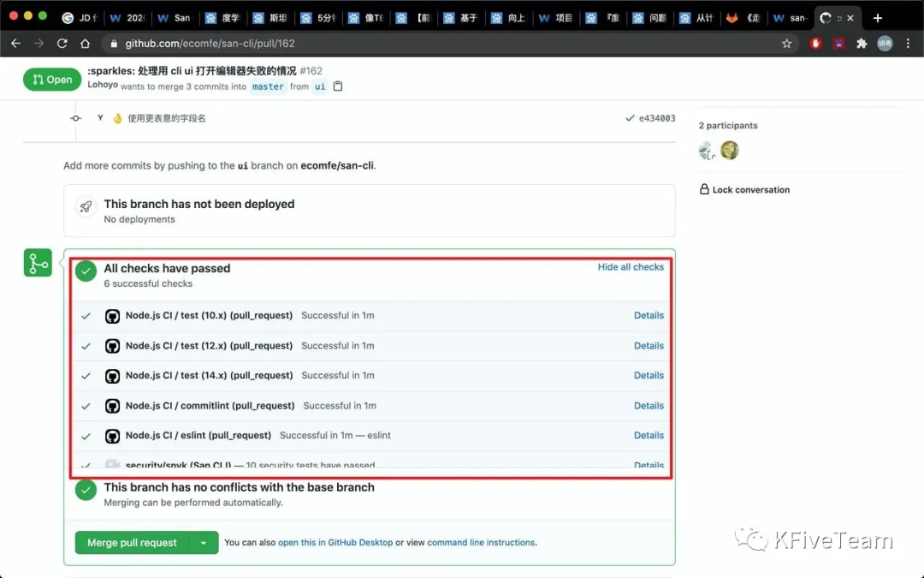Screen dimensions: 924x578
Task: Bookmark this page with the star icon
Action: (787, 44)
